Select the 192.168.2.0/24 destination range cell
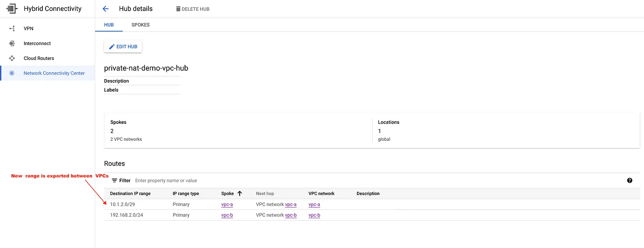644x248 pixels. (x=126, y=215)
